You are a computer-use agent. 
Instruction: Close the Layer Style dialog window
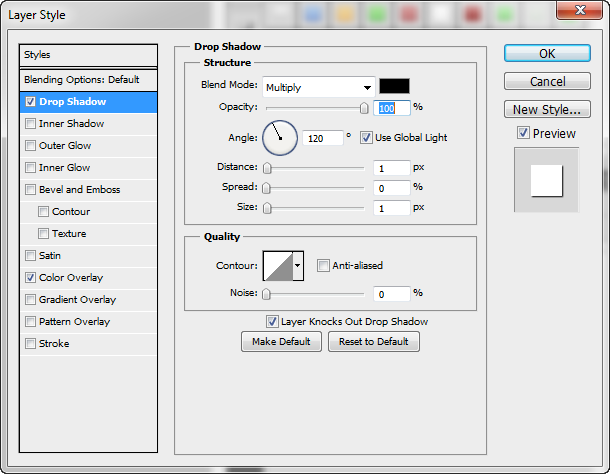(x=580, y=10)
